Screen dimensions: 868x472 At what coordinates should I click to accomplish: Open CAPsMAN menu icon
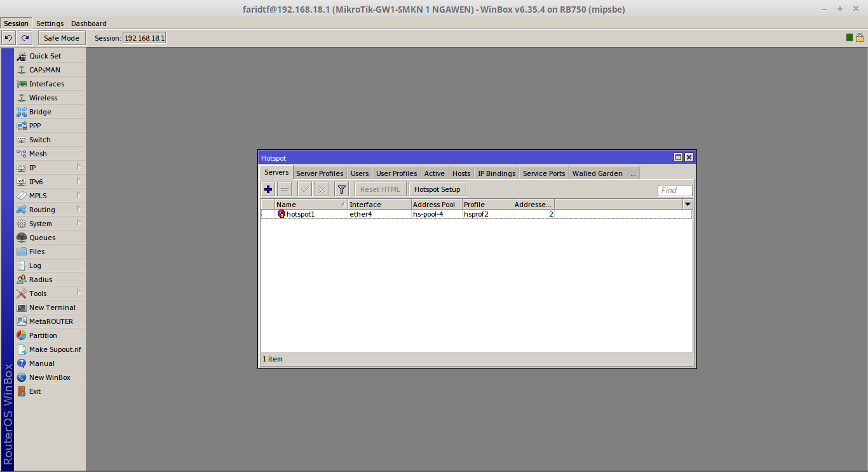point(22,70)
